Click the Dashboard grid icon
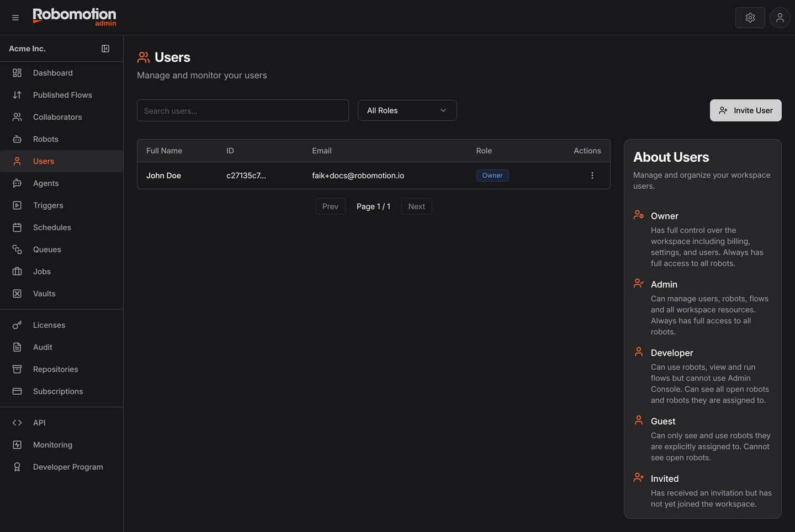 17,73
